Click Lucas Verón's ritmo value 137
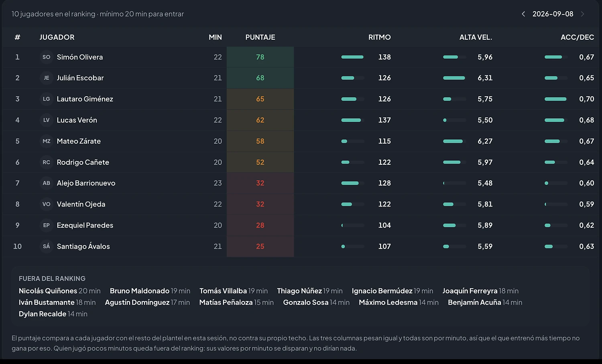Screen dimensions: 602x364 point(384,120)
